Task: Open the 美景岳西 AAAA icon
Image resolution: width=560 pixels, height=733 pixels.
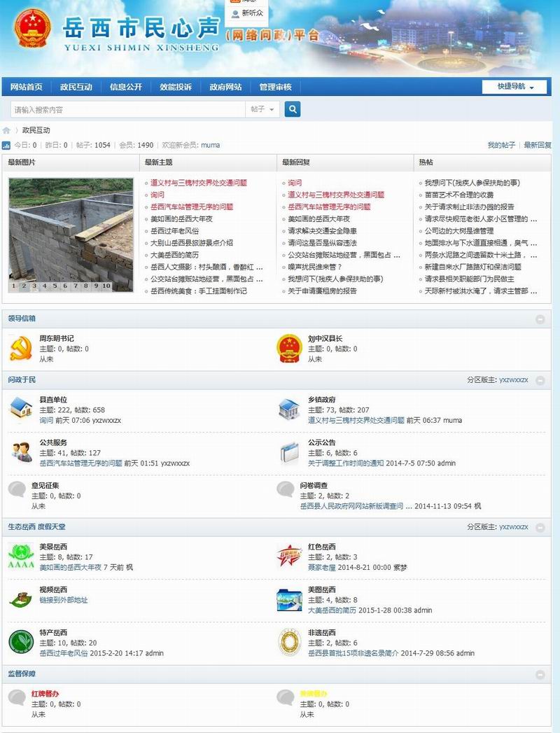Action: (x=20, y=557)
